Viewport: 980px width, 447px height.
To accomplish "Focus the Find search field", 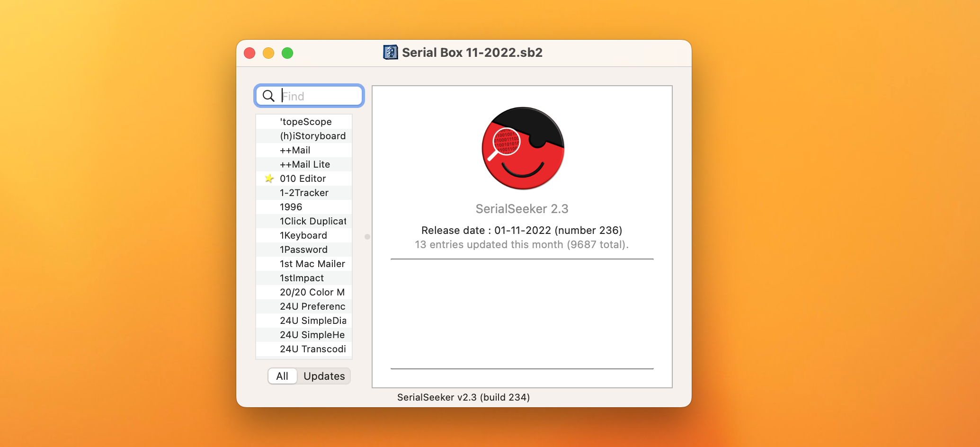I will click(310, 96).
